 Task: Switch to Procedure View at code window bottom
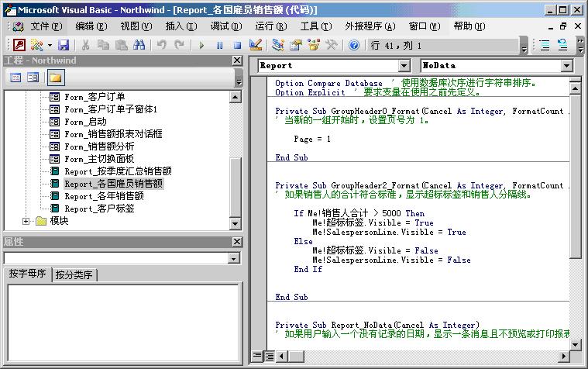(257, 355)
